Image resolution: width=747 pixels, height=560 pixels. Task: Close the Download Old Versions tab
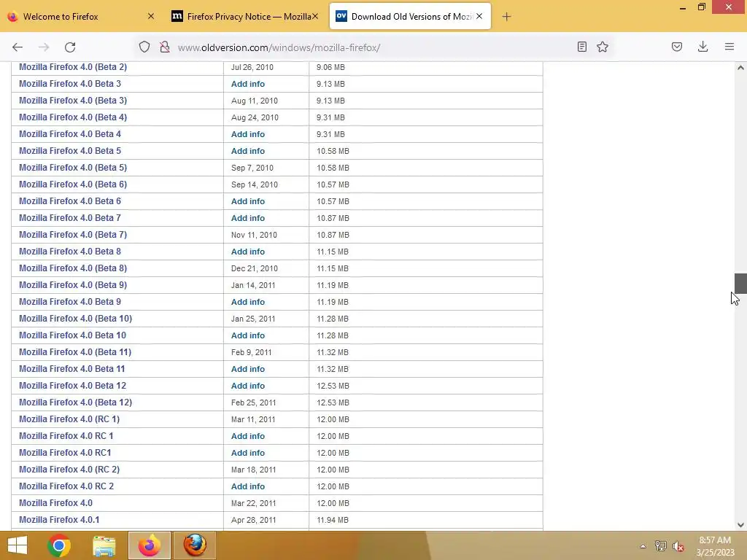click(x=479, y=16)
